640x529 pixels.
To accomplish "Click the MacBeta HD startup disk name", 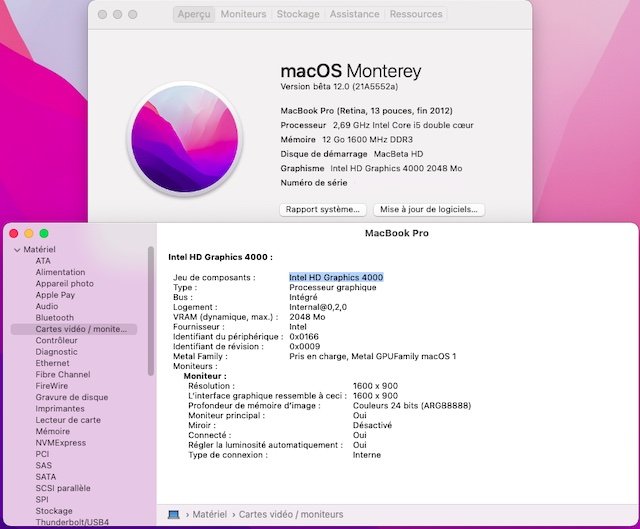I will (398, 154).
